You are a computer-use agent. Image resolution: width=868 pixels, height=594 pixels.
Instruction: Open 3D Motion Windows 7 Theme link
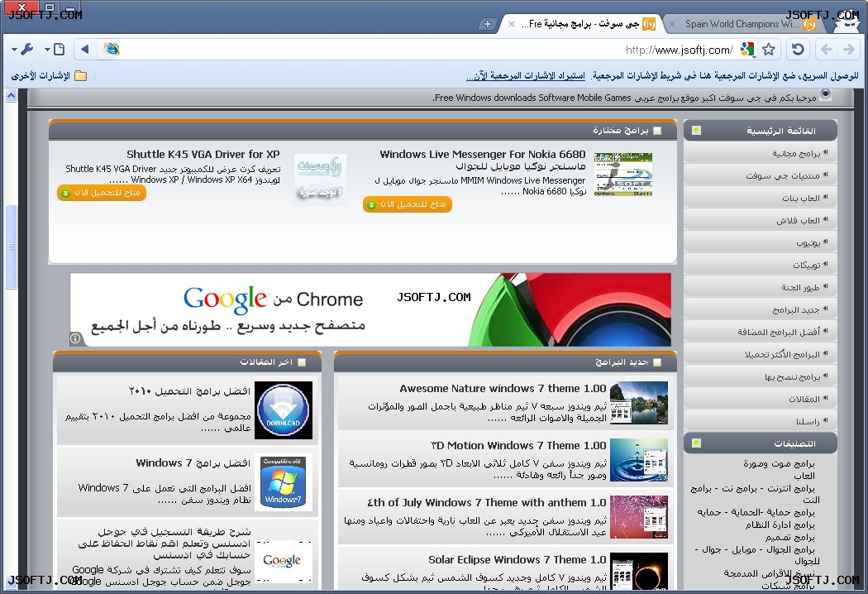pyautogui.click(x=518, y=445)
